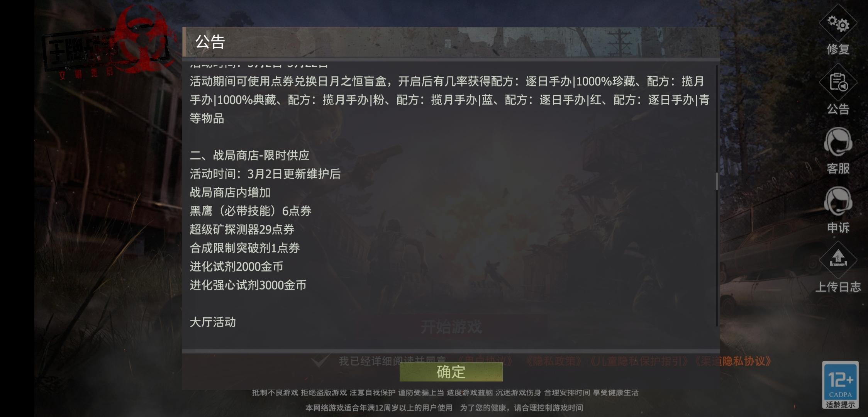Toggle the agreement checkmark before 我已经详细阅读并同意

point(320,361)
